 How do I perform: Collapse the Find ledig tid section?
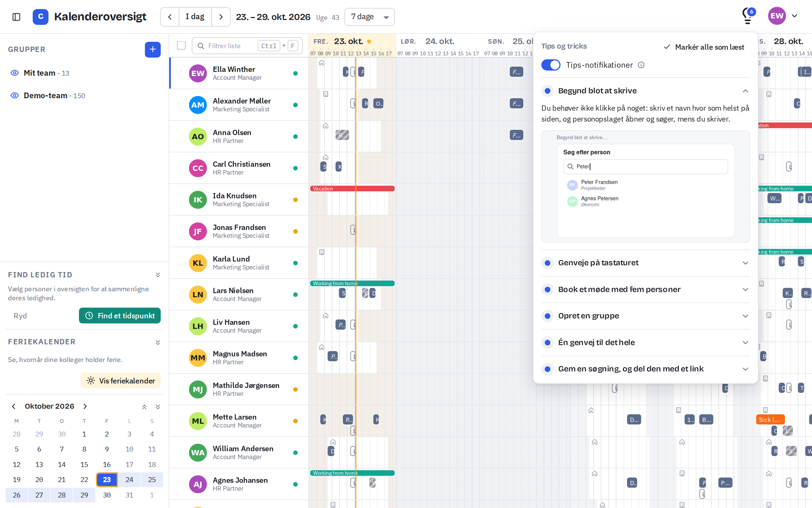[158, 275]
